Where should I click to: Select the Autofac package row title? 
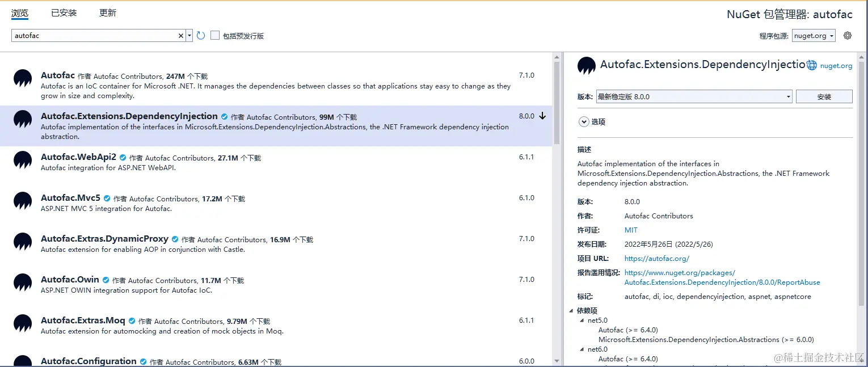[x=58, y=75]
